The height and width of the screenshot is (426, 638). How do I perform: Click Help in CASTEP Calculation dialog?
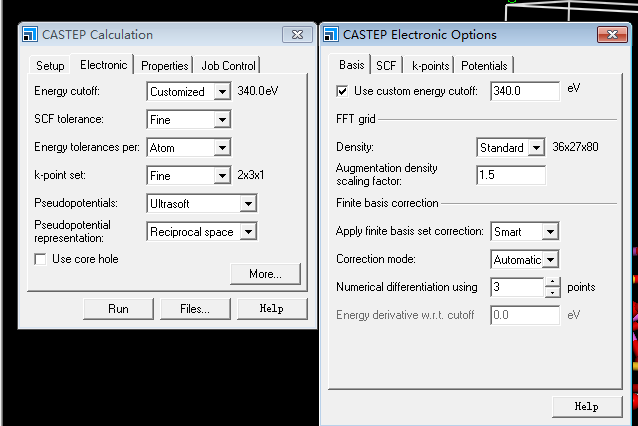pos(272,309)
